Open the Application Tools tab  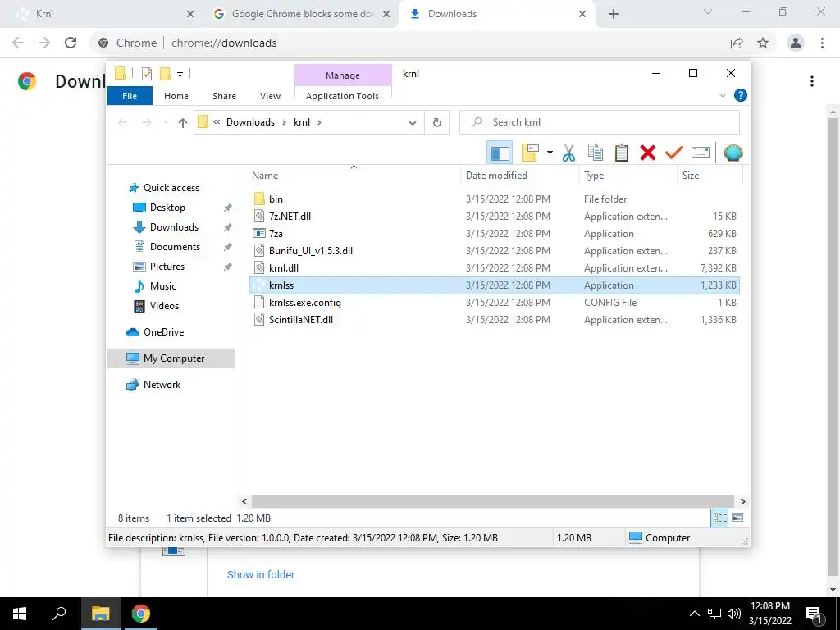342,96
